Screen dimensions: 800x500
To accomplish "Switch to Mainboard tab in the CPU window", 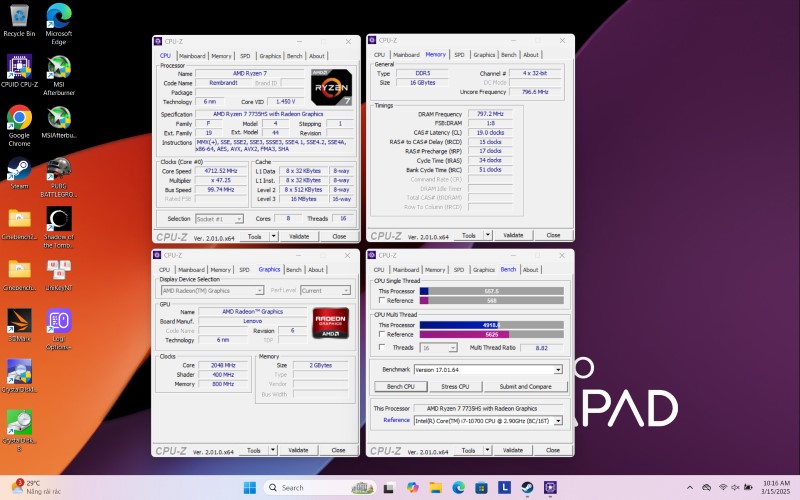I will (192, 56).
